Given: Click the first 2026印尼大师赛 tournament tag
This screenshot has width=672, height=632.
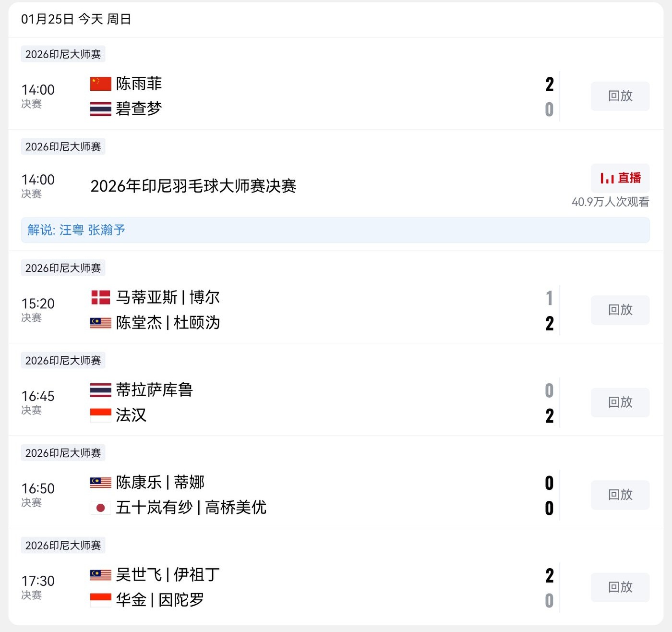Looking at the screenshot, I should (x=63, y=54).
